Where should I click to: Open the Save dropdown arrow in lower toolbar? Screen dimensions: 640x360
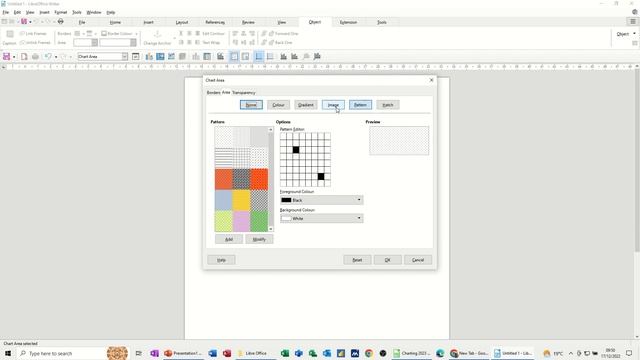tap(14, 57)
